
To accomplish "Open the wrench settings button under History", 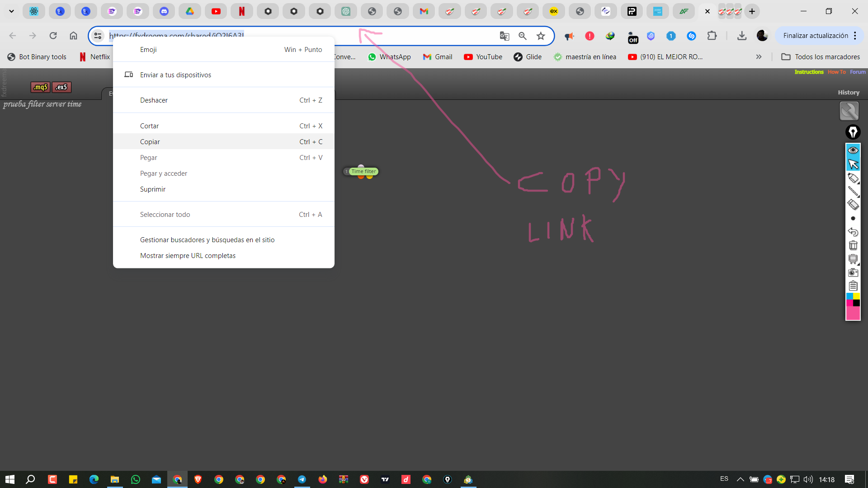I will 849,111.
